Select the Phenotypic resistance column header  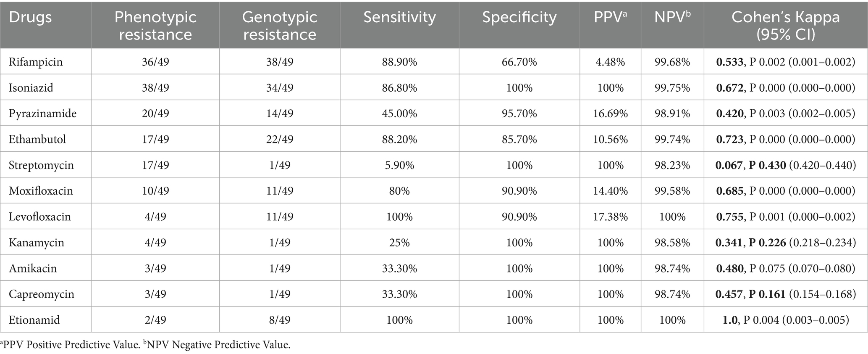pos(155,25)
